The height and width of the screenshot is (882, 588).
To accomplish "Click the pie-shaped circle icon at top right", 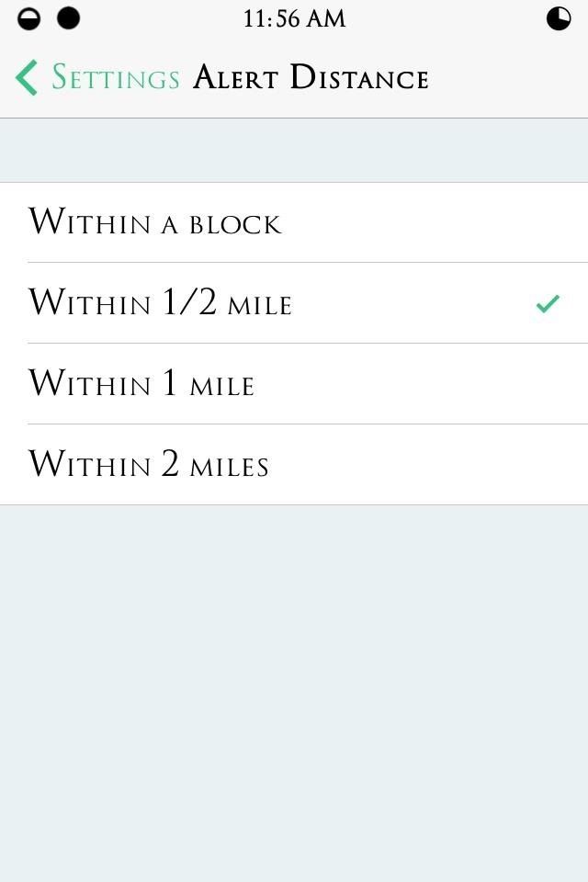I will point(559,18).
